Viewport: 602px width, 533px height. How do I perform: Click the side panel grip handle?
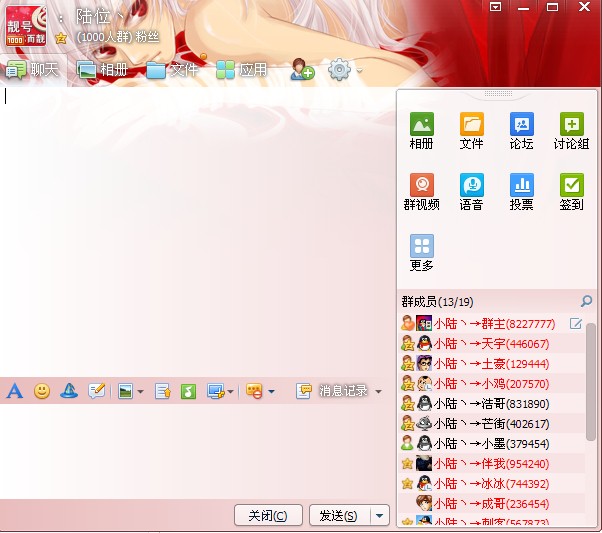[x=498, y=93]
